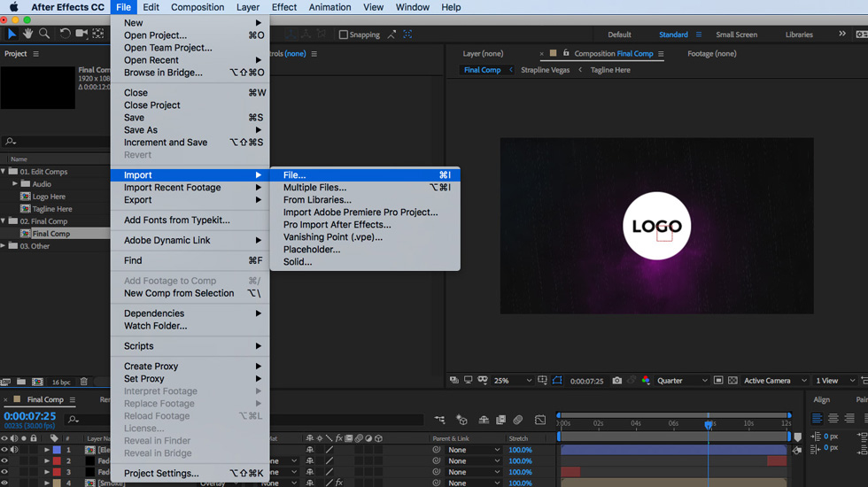Select the Unified Camera tool

tap(81, 34)
